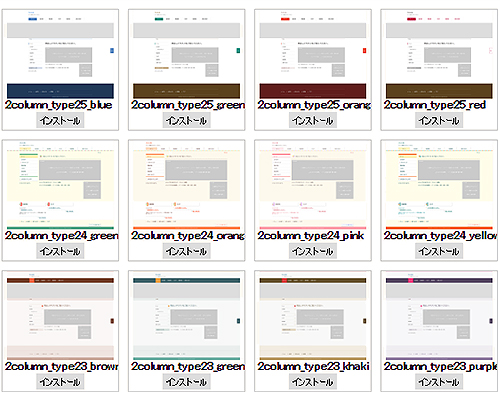The width and height of the screenshot is (500, 400).
Task: Open the 2column_type25_blue preview thumbnail
Action: point(60,54)
